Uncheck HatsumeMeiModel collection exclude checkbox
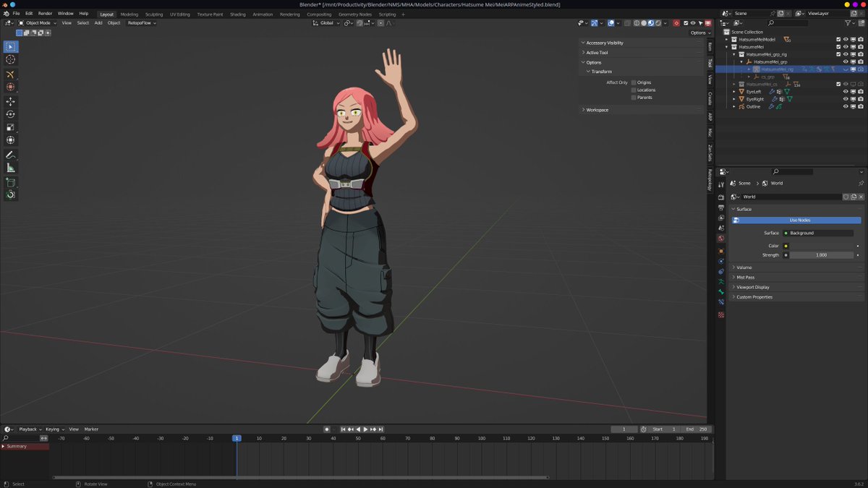The image size is (868, 488). [838, 40]
